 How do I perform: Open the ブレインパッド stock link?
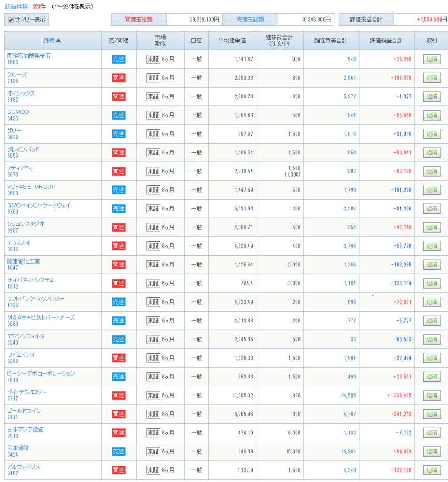click(x=23, y=149)
